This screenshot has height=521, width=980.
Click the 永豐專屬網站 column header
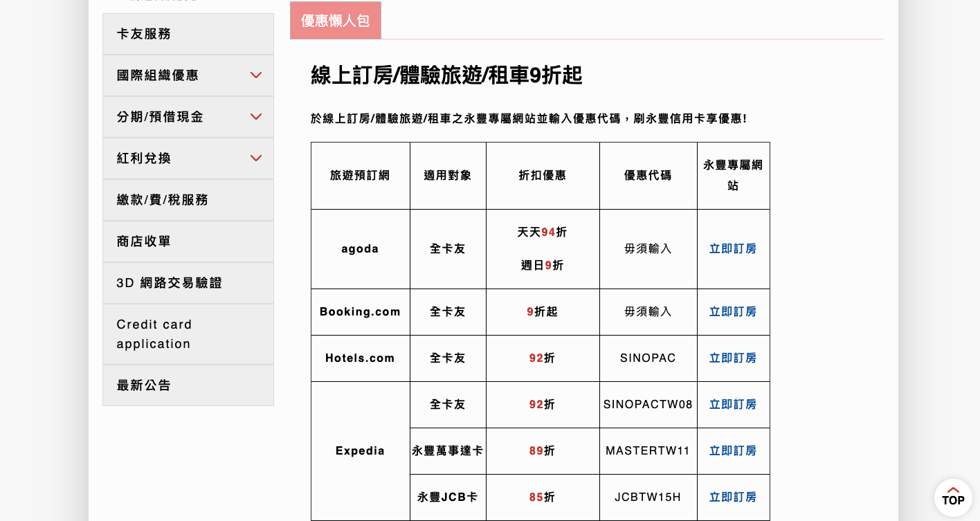[733, 175]
